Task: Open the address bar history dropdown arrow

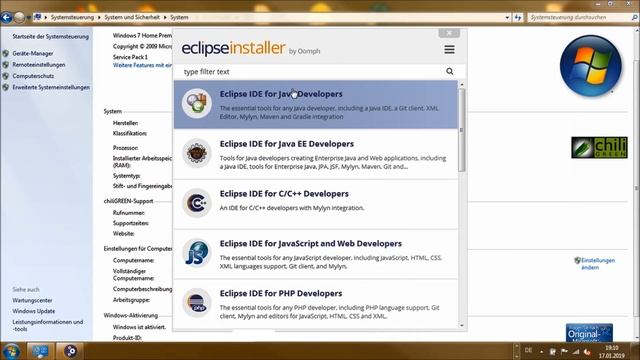Action: [x=507, y=18]
